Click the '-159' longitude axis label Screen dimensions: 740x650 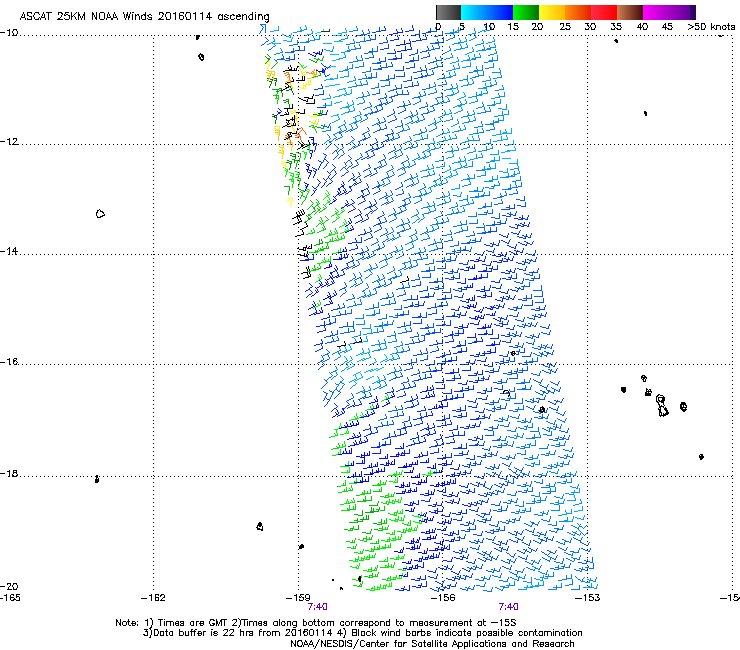pos(298,598)
